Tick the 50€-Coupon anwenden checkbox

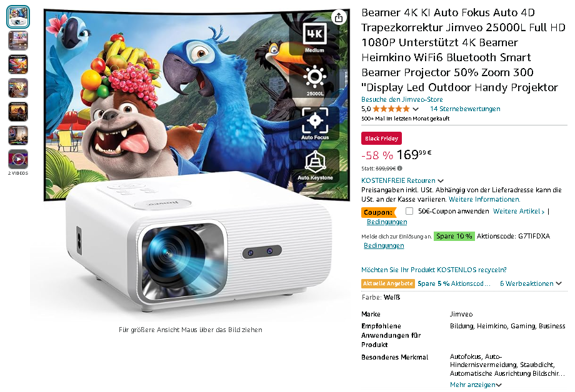[x=409, y=211]
